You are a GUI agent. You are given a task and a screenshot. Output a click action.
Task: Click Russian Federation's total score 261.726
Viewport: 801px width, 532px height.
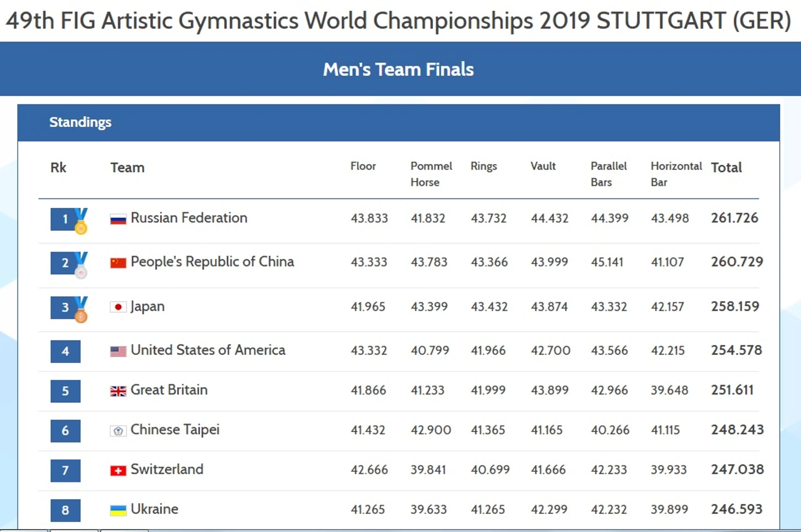click(735, 218)
